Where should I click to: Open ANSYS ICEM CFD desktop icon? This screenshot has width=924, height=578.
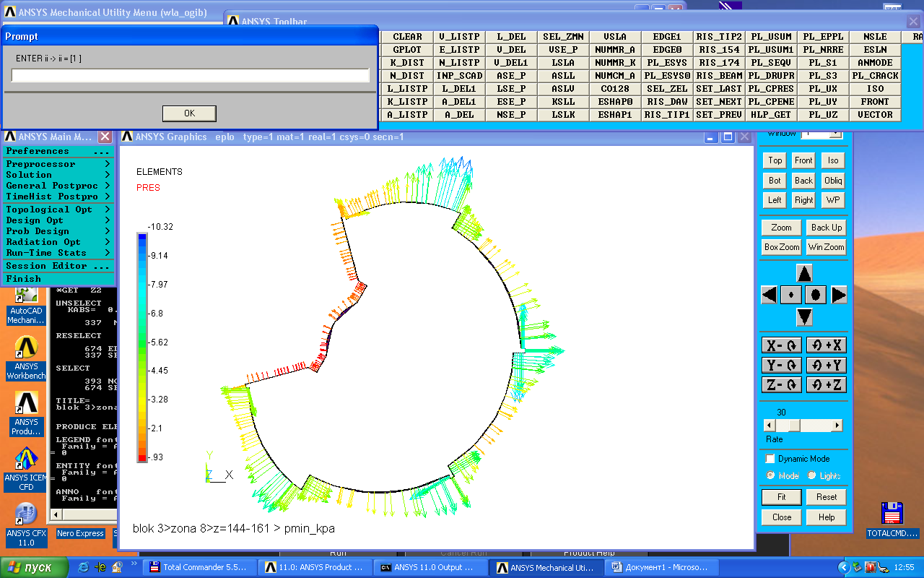(27, 468)
